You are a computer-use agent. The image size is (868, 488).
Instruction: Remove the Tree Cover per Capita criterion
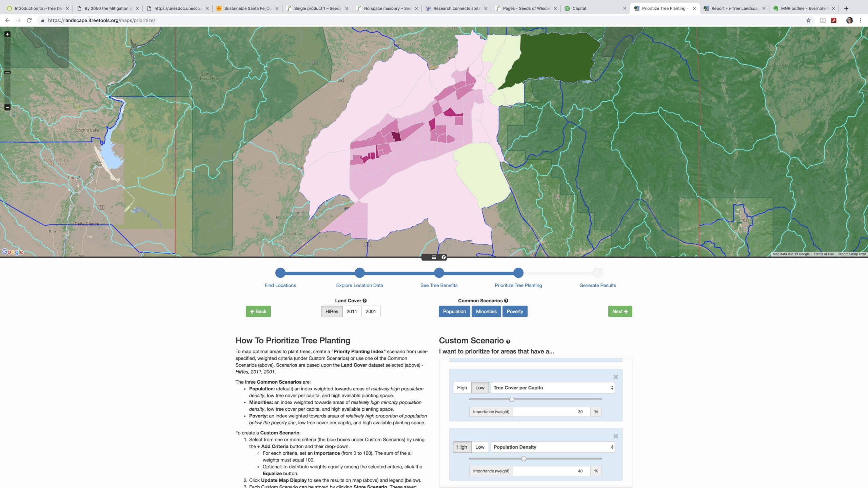616,377
